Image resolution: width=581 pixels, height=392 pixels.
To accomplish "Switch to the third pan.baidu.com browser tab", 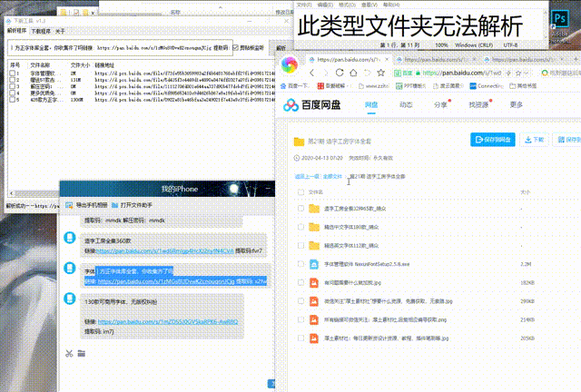I will click(525, 60).
